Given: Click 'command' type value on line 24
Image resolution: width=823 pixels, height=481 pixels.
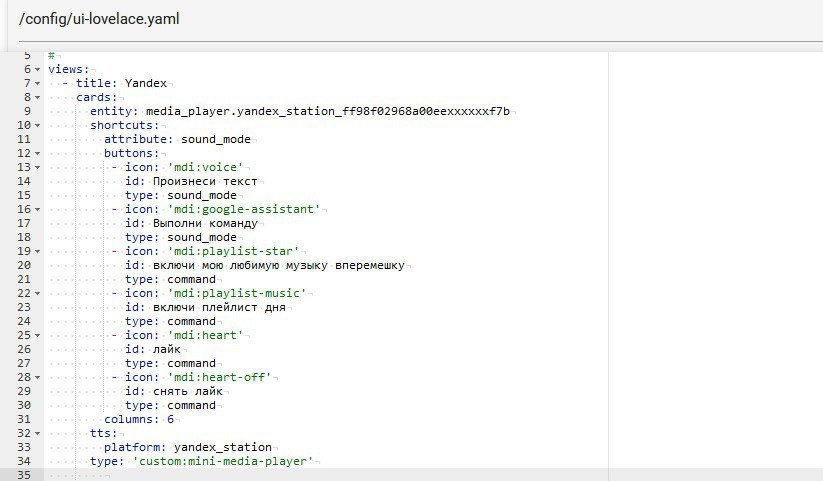Looking at the screenshot, I should click(x=191, y=321).
